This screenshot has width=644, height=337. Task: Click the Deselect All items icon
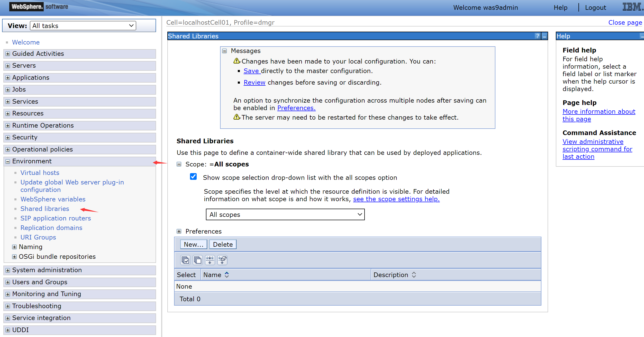197,260
